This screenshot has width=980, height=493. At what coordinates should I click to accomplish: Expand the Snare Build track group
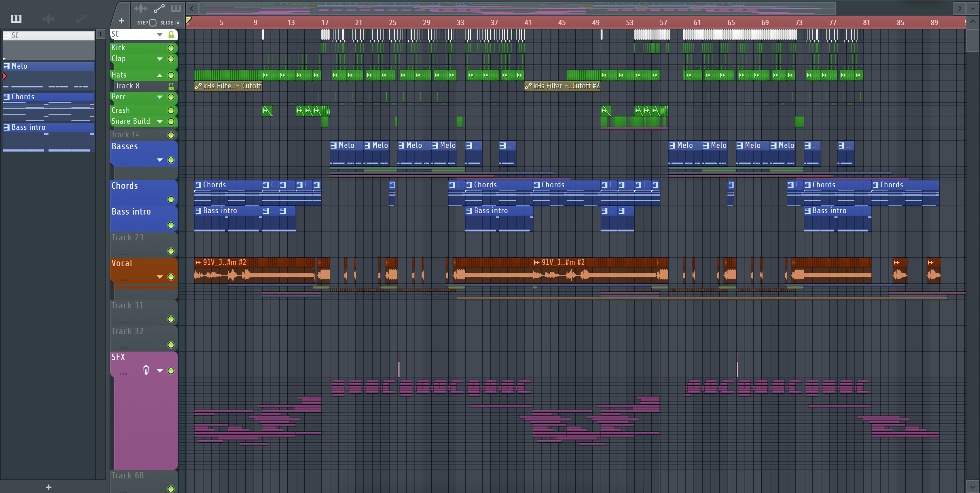(x=160, y=122)
